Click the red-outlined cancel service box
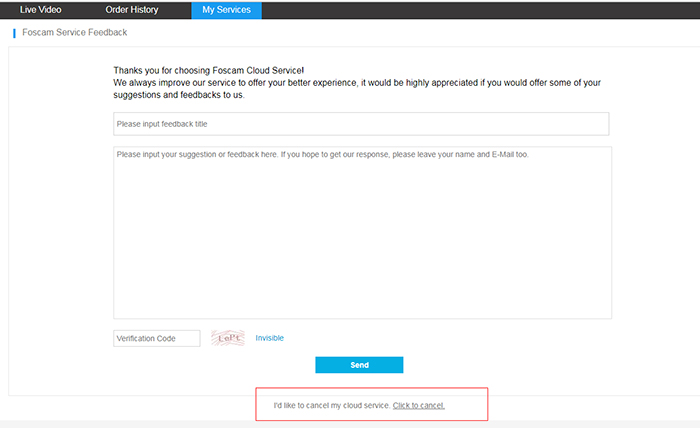The width and height of the screenshot is (700, 428). point(371,404)
